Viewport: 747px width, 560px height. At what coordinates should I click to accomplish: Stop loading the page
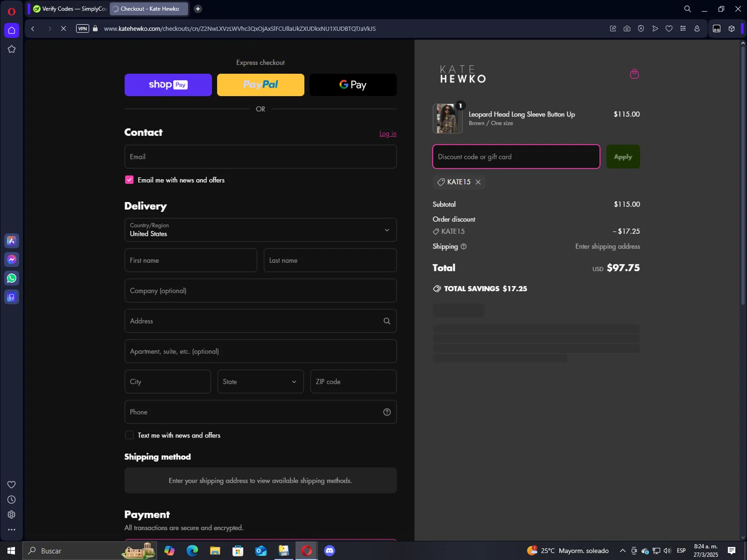click(63, 29)
